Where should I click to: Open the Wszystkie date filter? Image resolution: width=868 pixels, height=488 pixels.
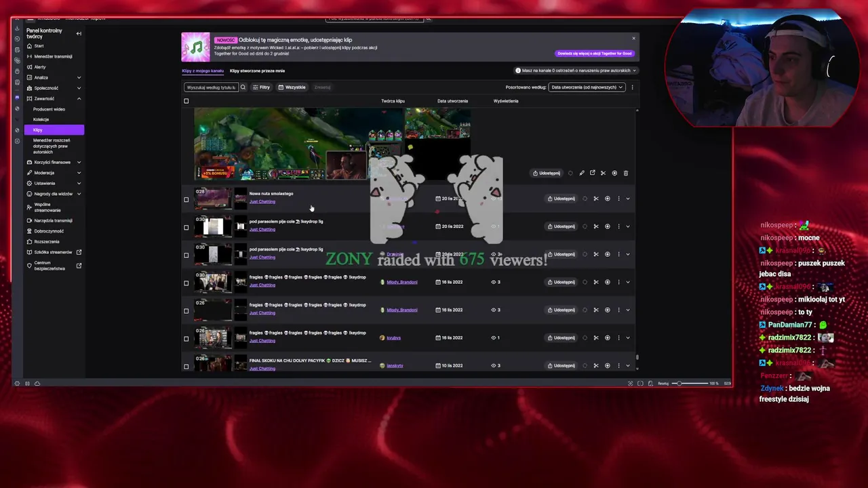coord(292,87)
